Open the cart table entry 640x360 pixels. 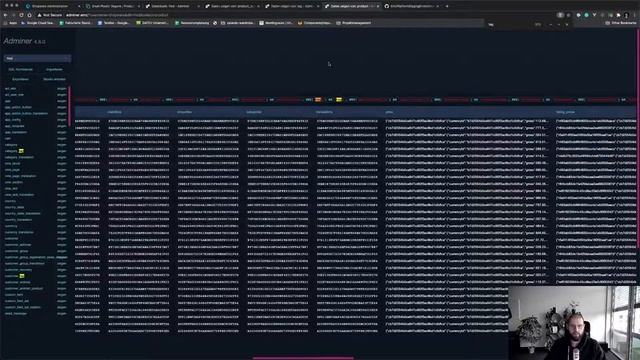coord(7,139)
